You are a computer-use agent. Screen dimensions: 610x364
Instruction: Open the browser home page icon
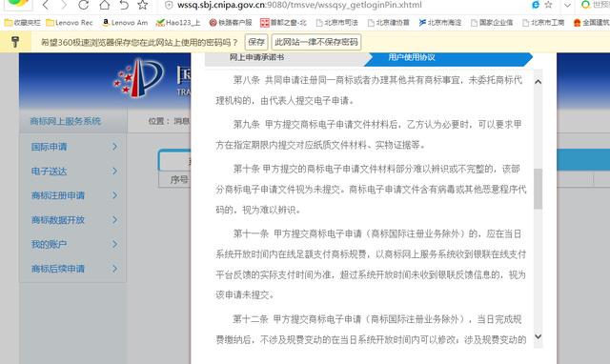pos(104,5)
